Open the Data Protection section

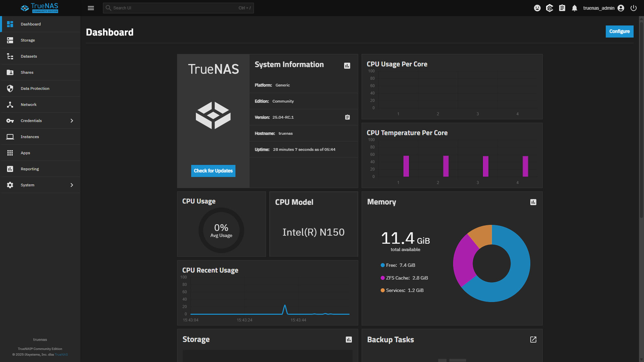[35, 88]
